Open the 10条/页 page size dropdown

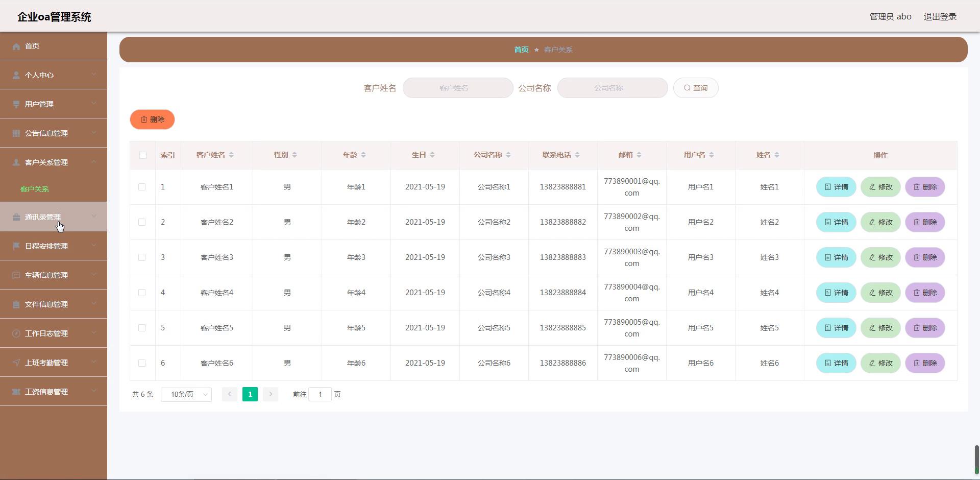pyautogui.click(x=186, y=394)
